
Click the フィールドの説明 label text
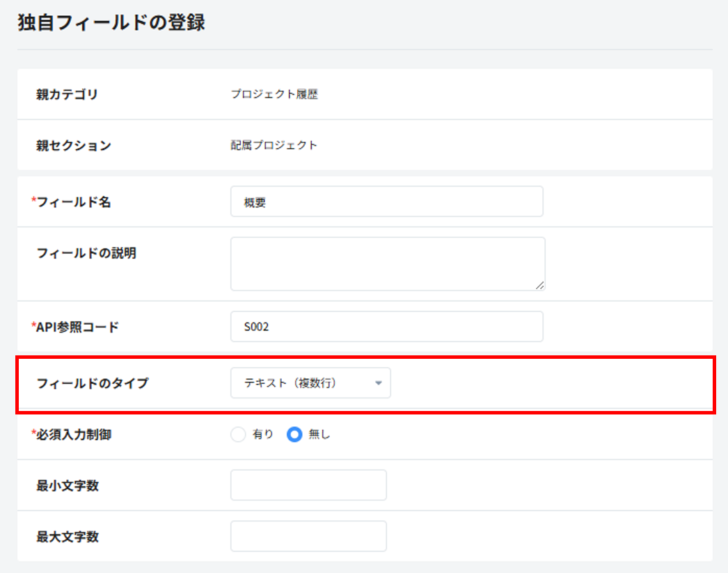(x=86, y=253)
